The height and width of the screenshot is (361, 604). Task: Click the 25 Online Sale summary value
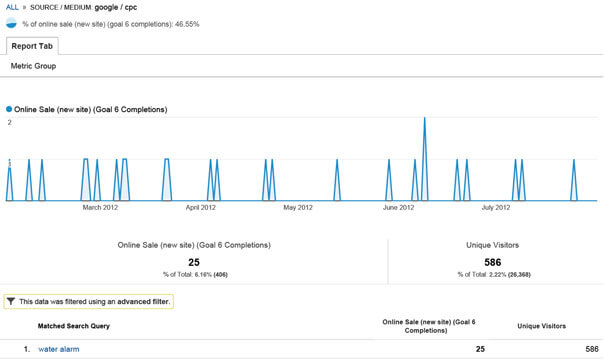(x=194, y=262)
